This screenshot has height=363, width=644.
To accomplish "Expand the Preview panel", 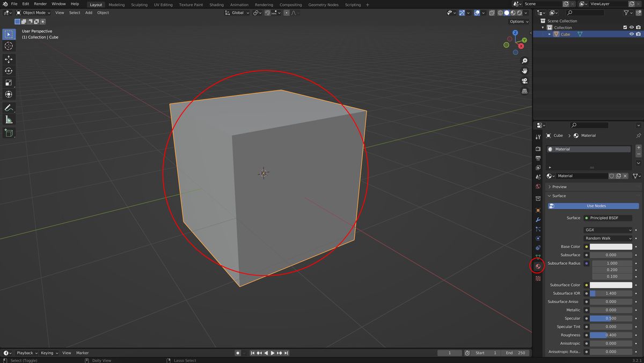I will (x=559, y=187).
